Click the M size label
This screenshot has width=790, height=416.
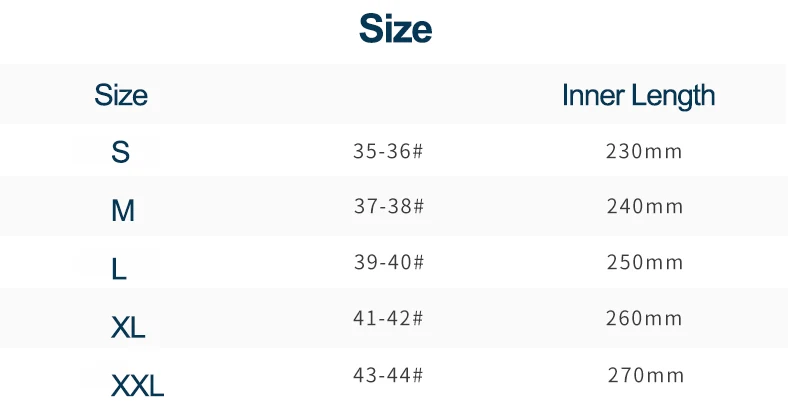point(123,211)
